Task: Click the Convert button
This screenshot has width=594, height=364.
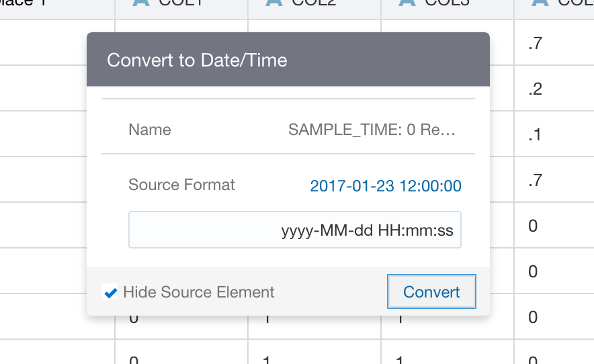Action: tap(431, 291)
